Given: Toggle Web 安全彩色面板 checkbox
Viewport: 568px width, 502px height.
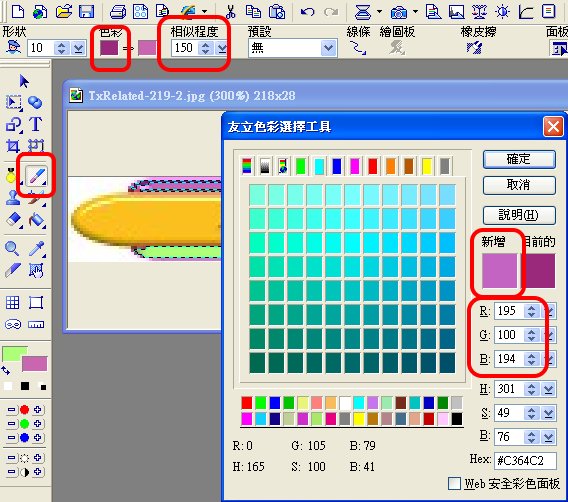Looking at the screenshot, I should 454,483.
